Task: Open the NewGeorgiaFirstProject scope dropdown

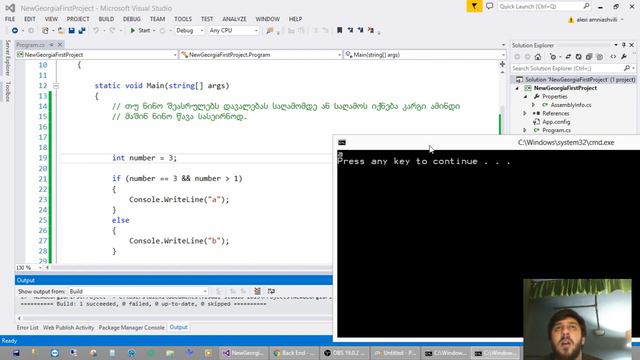Action: (97, 55)
